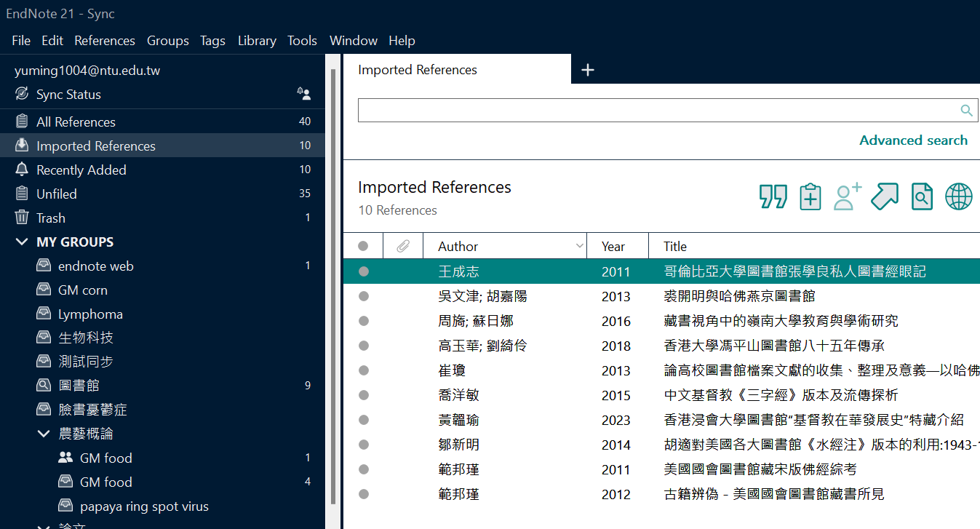Click the Sync Status icon

22,95
